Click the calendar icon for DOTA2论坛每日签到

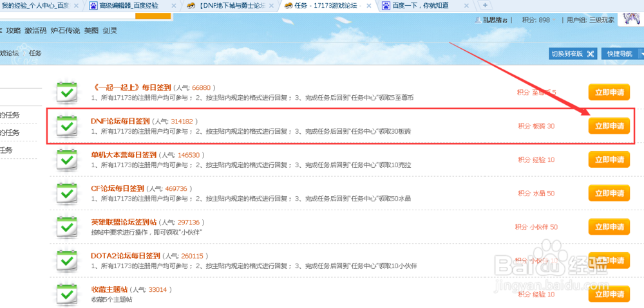pos(66,260)
